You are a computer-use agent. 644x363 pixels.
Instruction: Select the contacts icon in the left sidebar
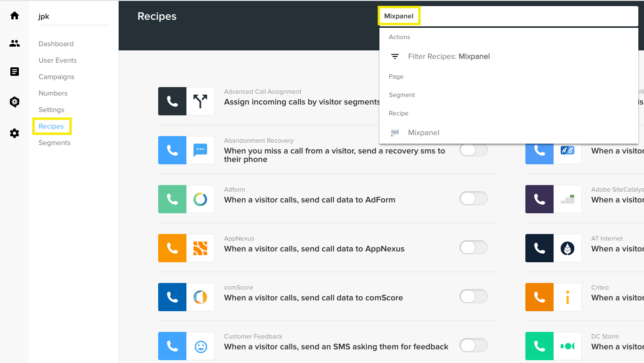[15, 43]
